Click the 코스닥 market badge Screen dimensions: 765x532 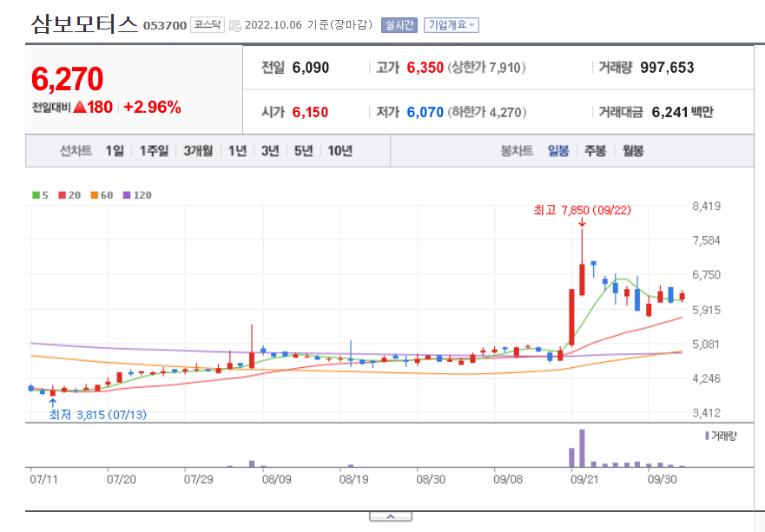click(x=208, y=25)
